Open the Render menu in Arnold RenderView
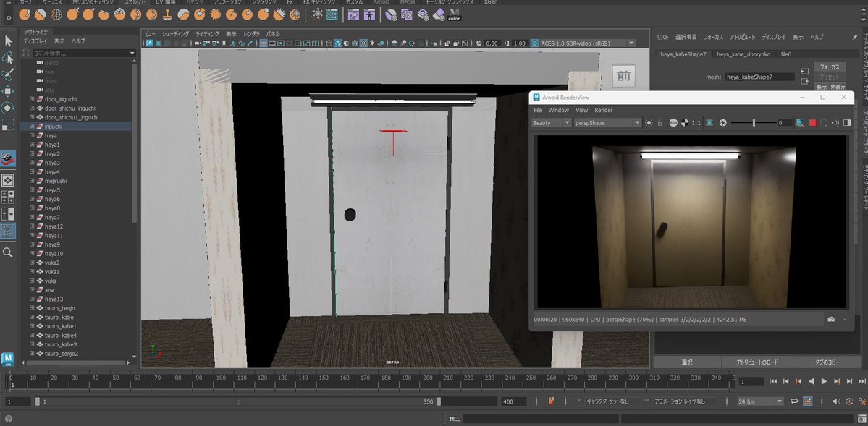 (x=603, y=110)
